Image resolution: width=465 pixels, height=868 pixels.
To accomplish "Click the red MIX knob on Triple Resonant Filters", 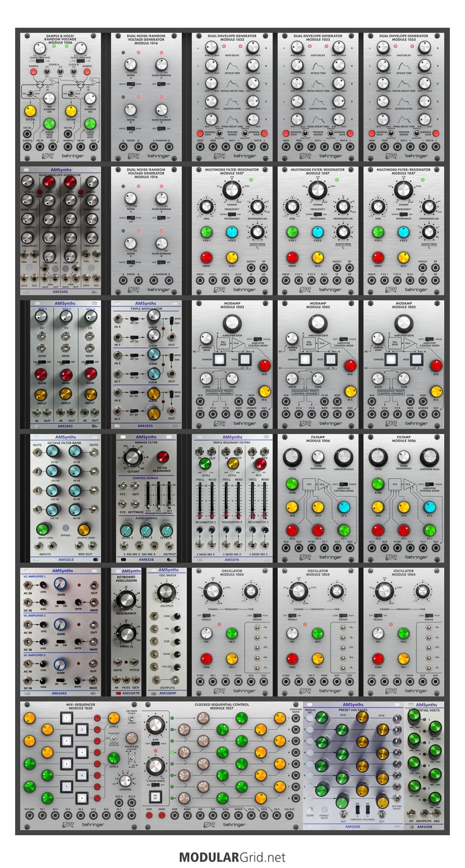I will pos(260,464).
